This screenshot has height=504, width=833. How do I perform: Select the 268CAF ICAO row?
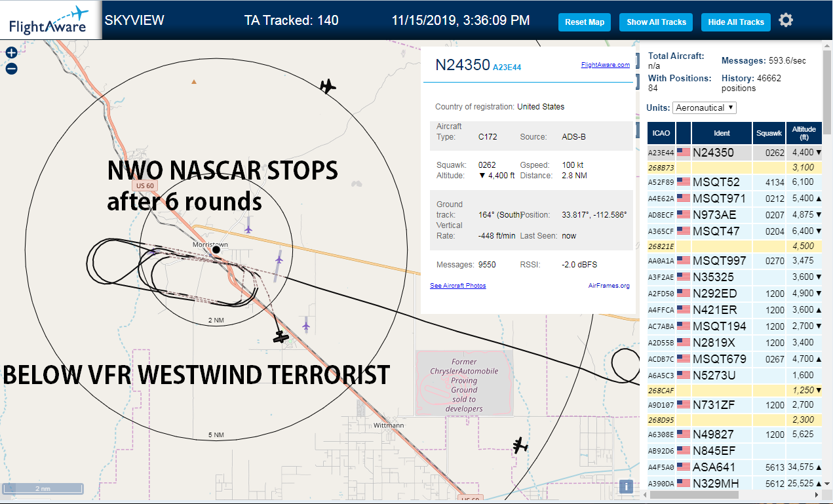(735, 391)
